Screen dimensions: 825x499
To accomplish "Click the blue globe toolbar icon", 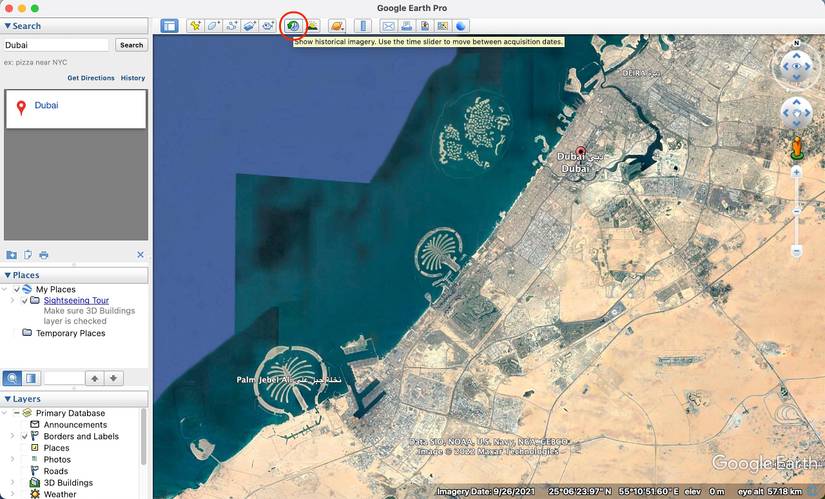I will 460,26.
